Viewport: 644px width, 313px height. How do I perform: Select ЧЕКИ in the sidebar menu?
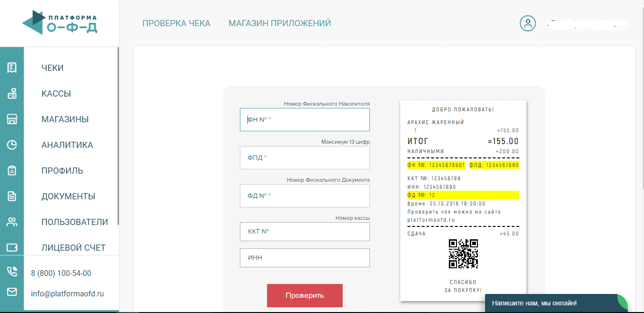52,68
